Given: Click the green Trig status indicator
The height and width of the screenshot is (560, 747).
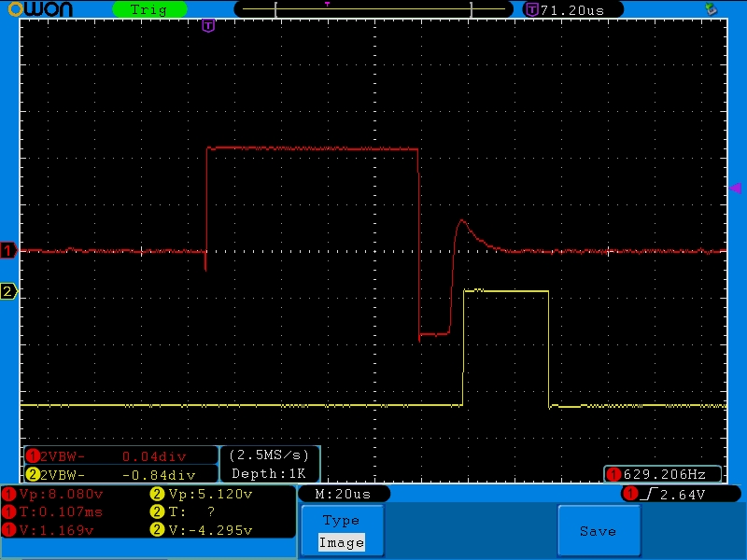Looking at the screenshot, I should [x=148, y=9].
